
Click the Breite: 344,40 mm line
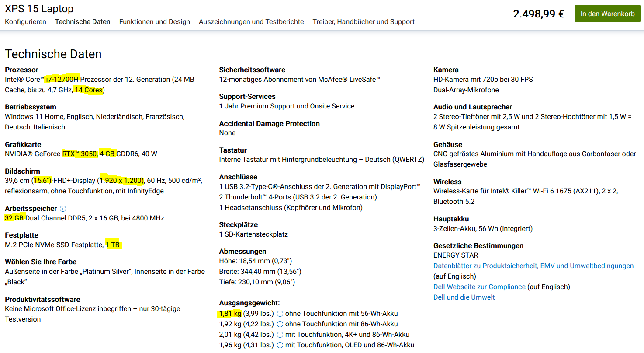click(260, 271)
